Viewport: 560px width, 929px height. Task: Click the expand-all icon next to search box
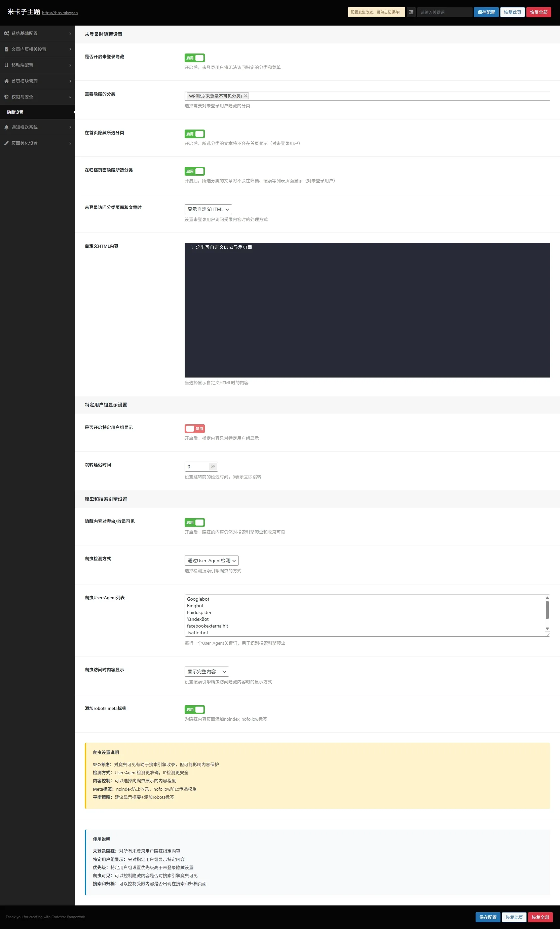click(411, 12)
